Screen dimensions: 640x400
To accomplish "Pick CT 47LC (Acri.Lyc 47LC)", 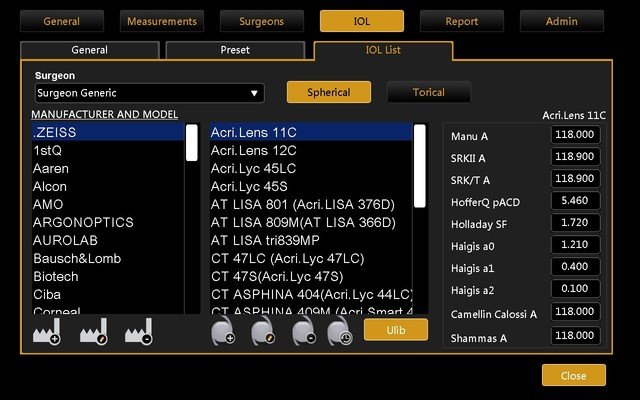I will pyautogui.click(x=311, y=258).
